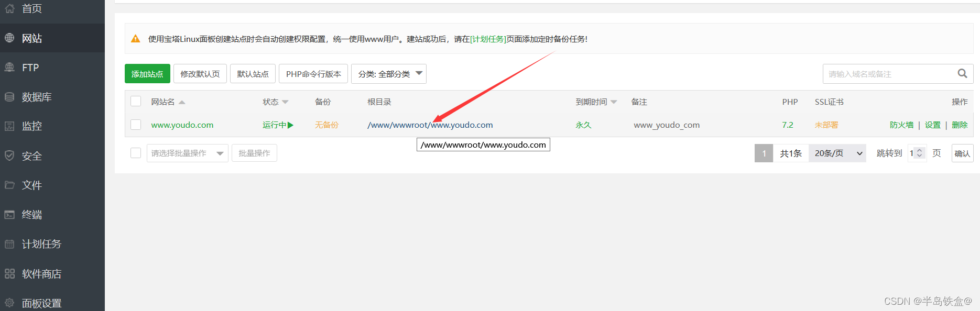Tick the checkbox for www.youdo.com row

(136, 125)
